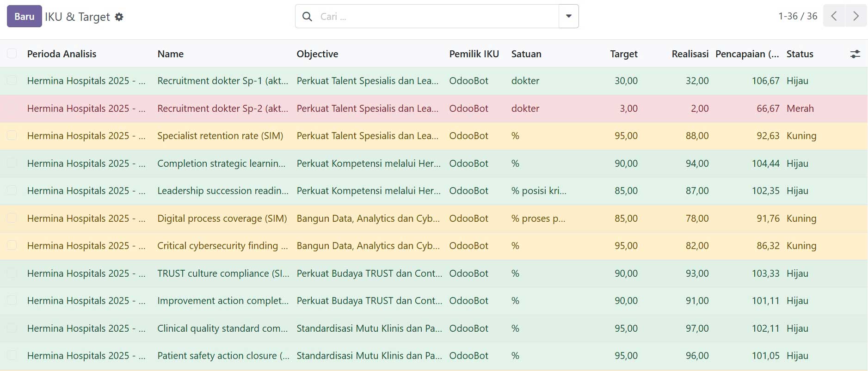Click the search magnifier icon
Viewport: 868px width, 371px height.
307,17
